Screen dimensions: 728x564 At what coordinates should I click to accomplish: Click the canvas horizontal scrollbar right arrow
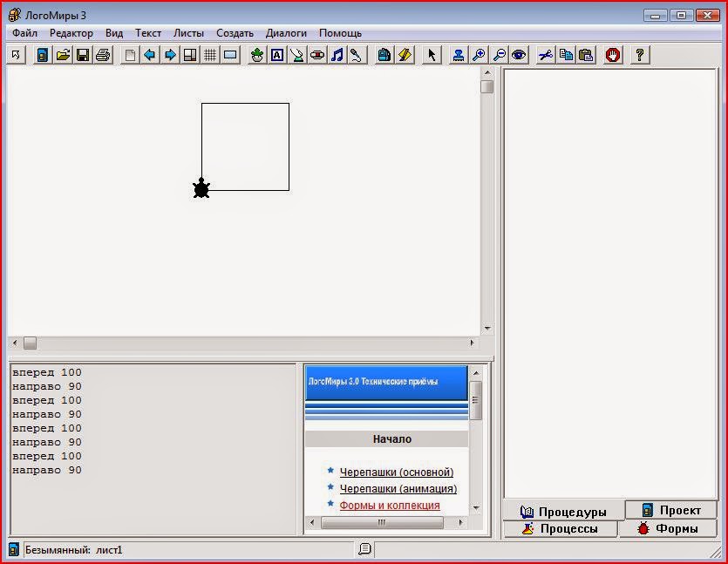click(x=473, y=343)
